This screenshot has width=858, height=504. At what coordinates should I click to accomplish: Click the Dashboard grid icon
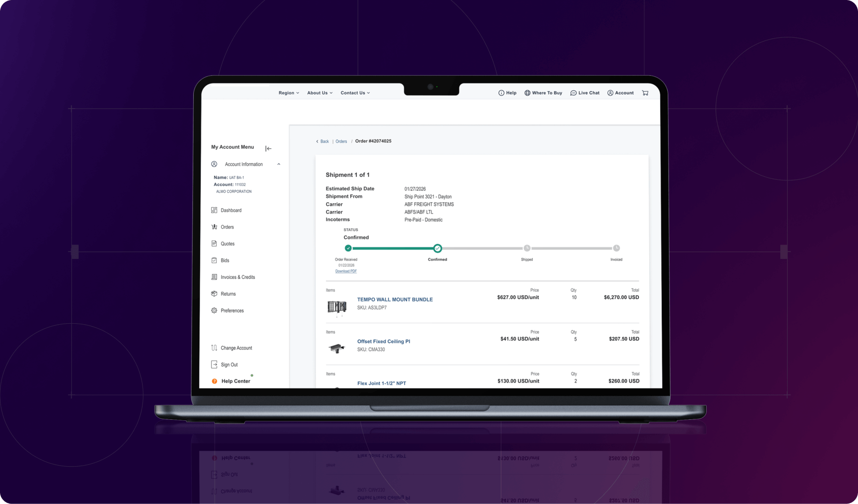coord(214,210)
